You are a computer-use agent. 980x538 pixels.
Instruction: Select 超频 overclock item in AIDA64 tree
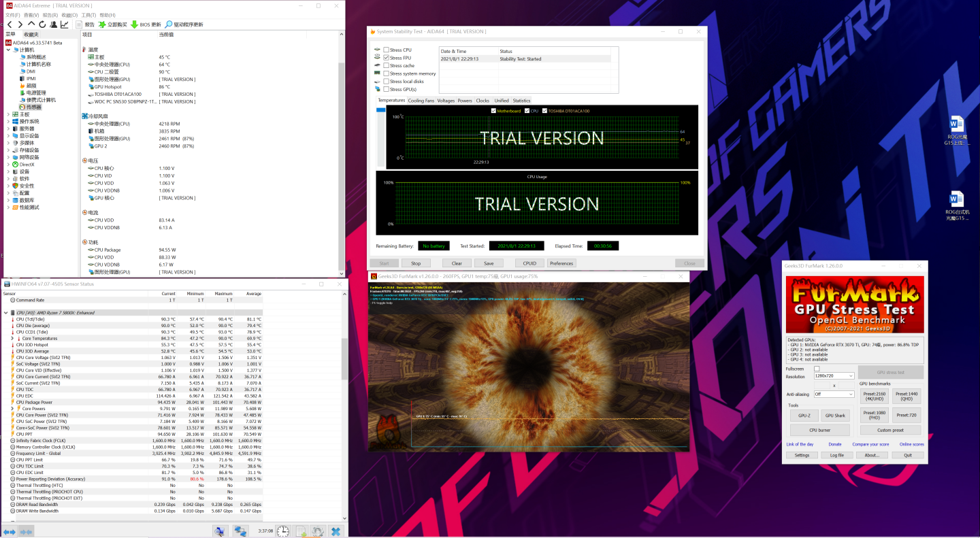[x=27, y=86]
